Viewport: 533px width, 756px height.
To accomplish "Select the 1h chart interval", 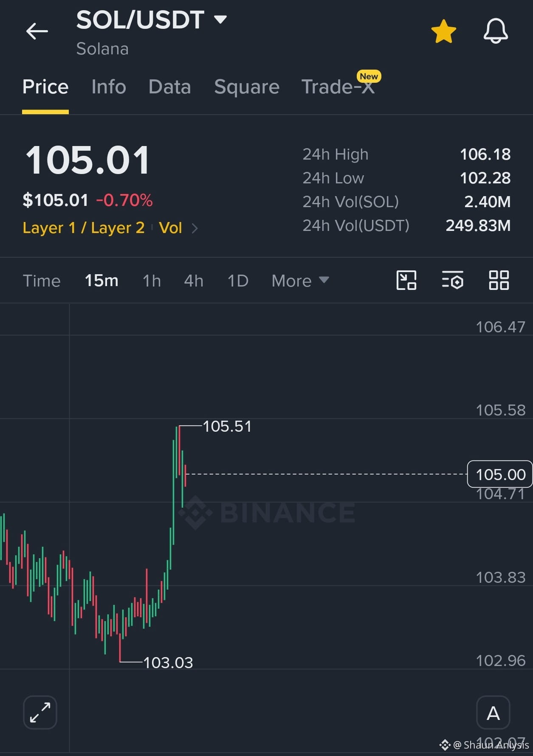I will pos(152,281).
